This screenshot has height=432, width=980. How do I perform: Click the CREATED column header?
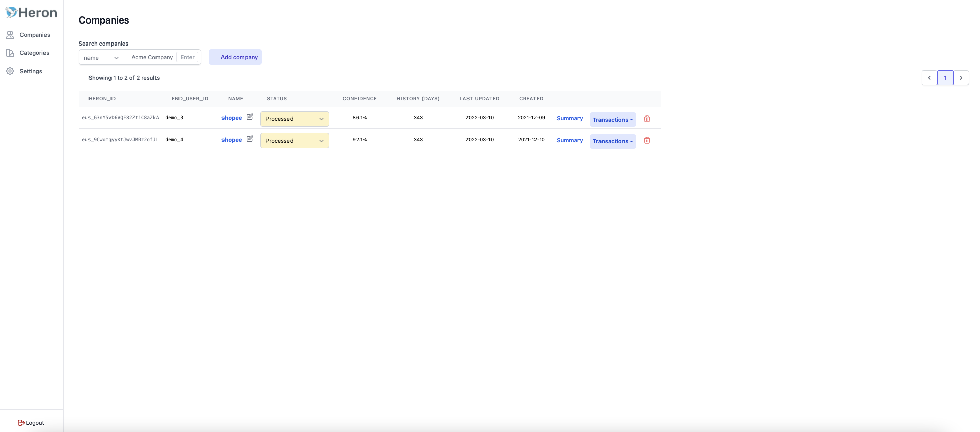(531, 99)
